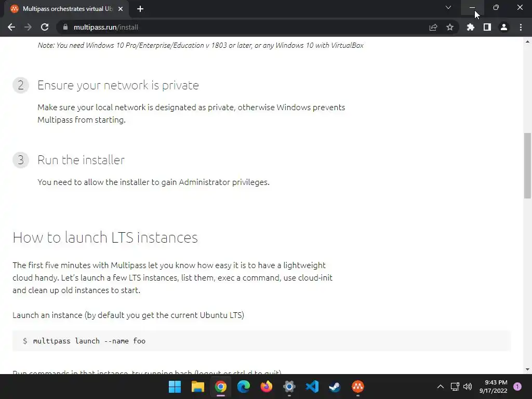Select the Multipass orchestrates virtual Ubuntu tab
Screen dimensions: 532x399
(x=67, y=9)
